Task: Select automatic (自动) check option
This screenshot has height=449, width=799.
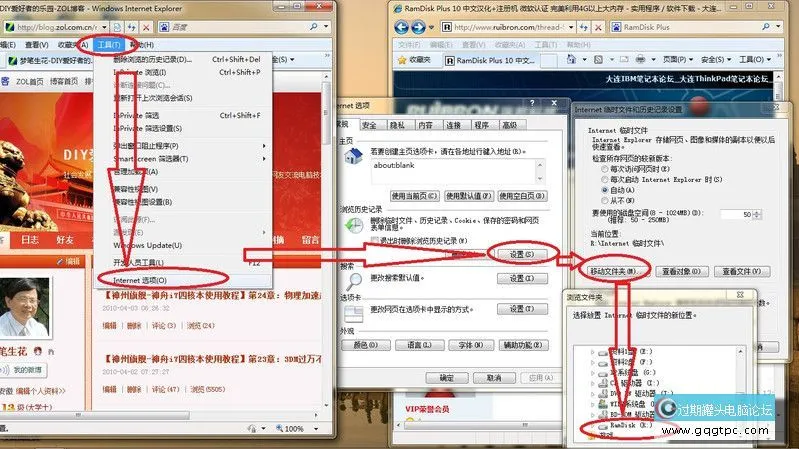Action: tap(605, 190)
